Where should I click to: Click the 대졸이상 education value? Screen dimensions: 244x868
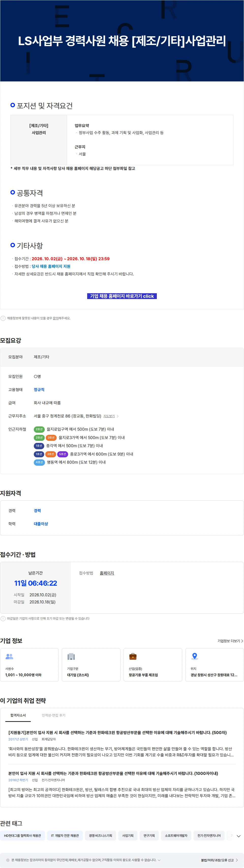point(41,524)
